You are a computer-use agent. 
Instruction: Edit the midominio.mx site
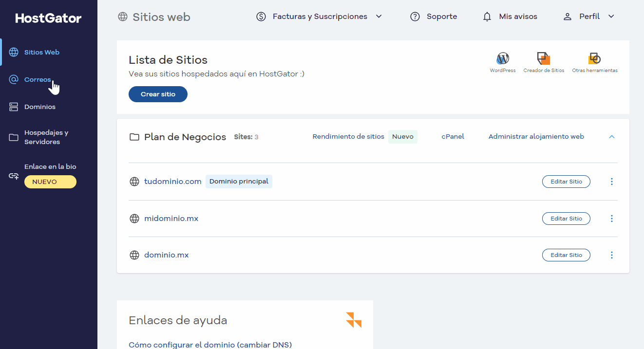[x=566, y=219]
